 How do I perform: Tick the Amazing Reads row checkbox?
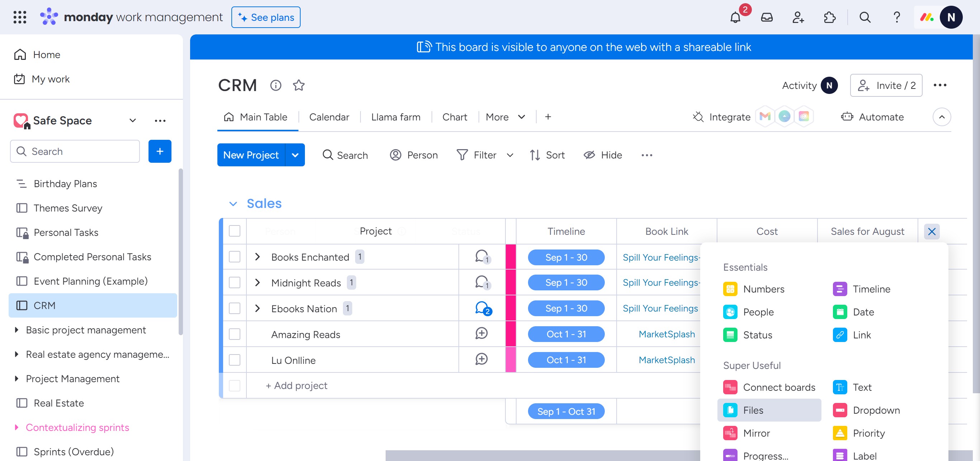[234, 334]
